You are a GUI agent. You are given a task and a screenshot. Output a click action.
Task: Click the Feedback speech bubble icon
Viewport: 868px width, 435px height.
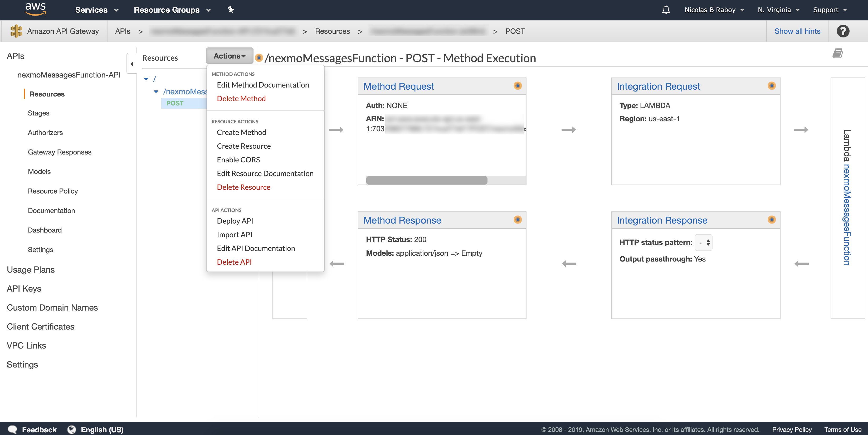tap(12, 429)
